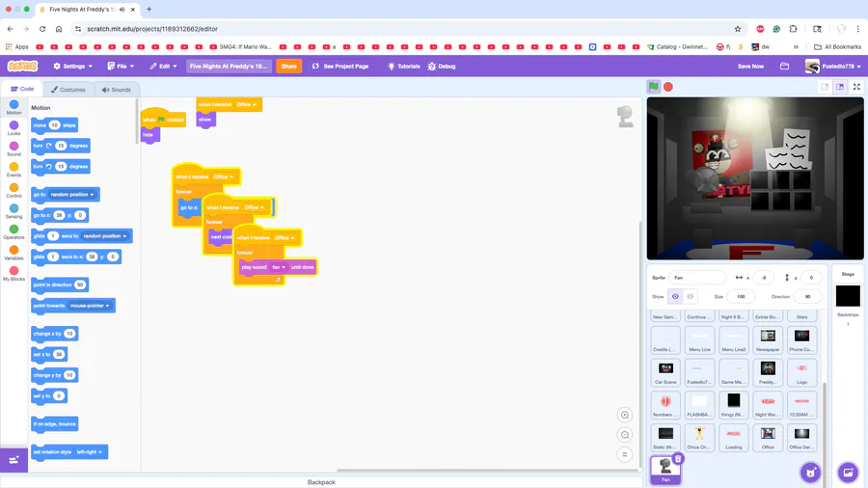Select the Motion block category
The image size is (868, 488).
[x=14, y=107]
